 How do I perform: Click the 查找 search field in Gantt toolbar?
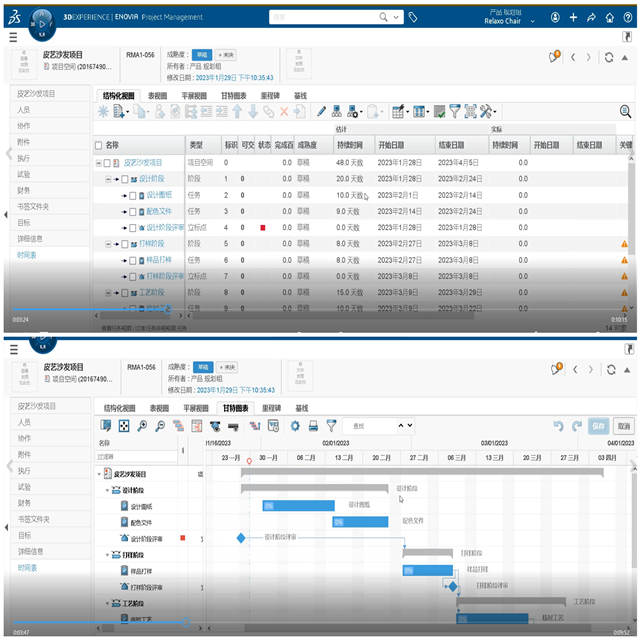[x=369, y=426]
